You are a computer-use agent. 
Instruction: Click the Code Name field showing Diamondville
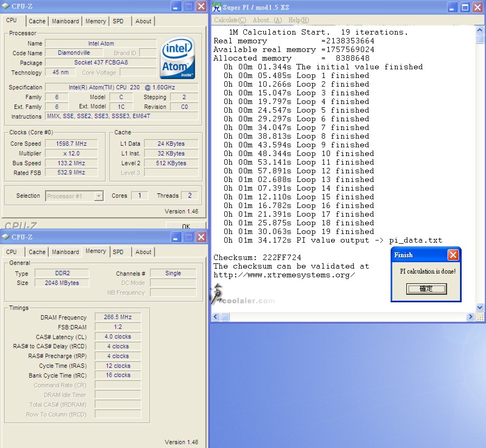(x=74, y=53)
